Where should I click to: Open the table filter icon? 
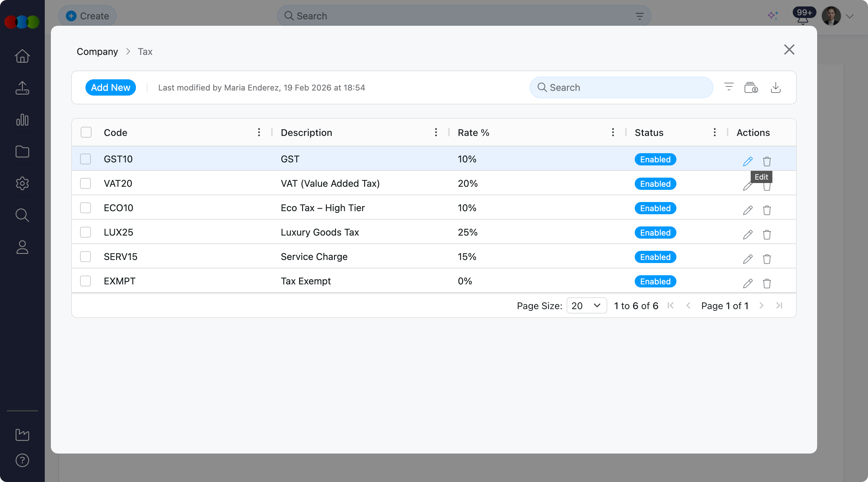(729, 87)
